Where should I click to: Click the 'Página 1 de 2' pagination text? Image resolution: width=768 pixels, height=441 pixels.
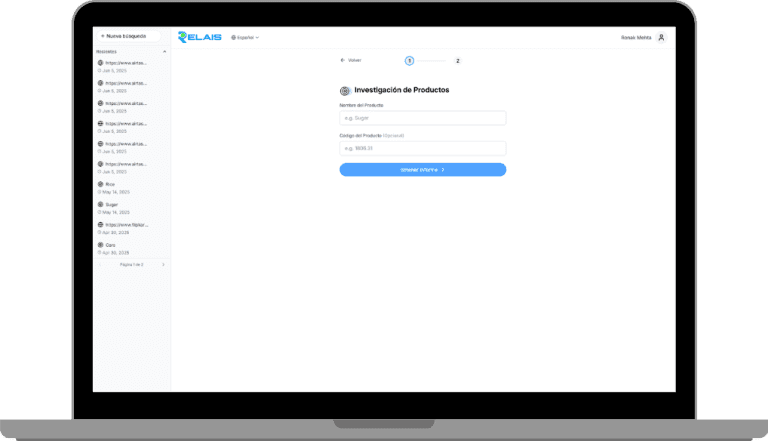point(132,265)
